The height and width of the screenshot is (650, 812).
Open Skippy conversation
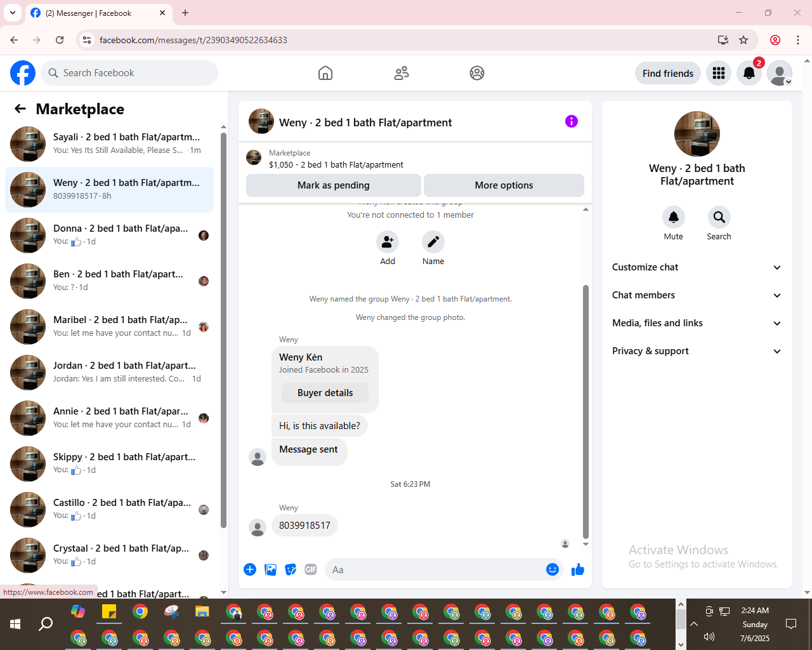(x=109, y=464)
